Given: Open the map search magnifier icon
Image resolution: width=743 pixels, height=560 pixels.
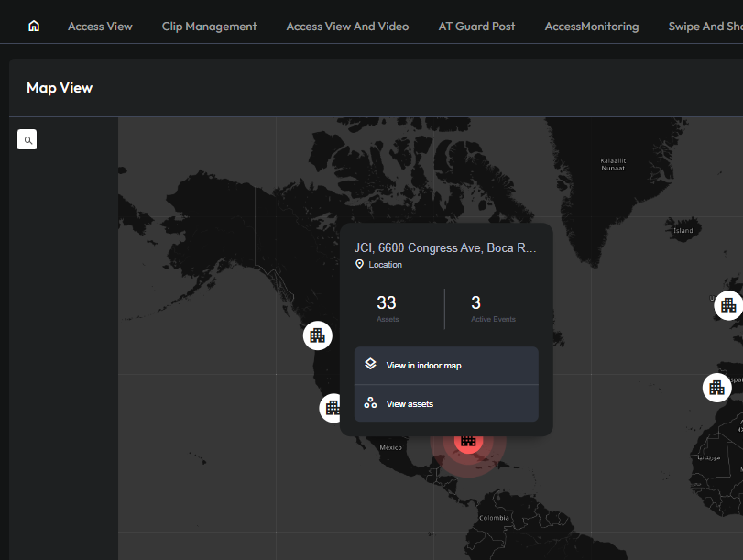Looking at the screenshot, I should 27,140.
